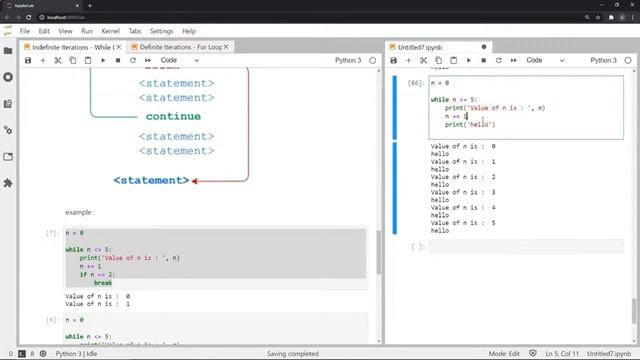Switch kernel via Python 3 in Untitled7
The width and height of the screenshot is (640, 360).
pyautogui.click(x=604, y=60)
